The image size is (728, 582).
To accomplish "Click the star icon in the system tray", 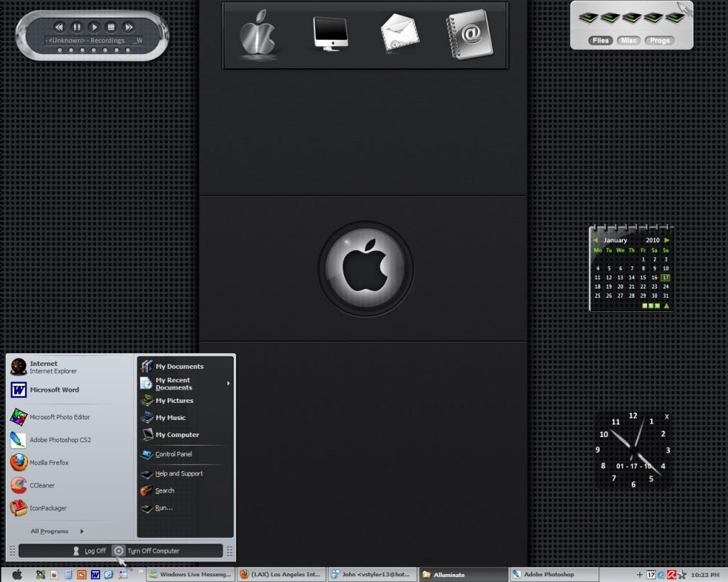I will (x=682, y=575).
